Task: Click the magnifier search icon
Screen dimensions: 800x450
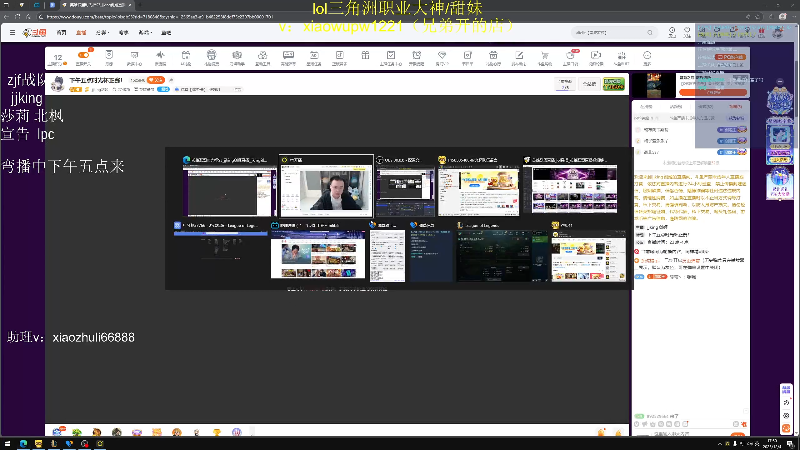Action: pyautogui.click(x=650, y=33)
